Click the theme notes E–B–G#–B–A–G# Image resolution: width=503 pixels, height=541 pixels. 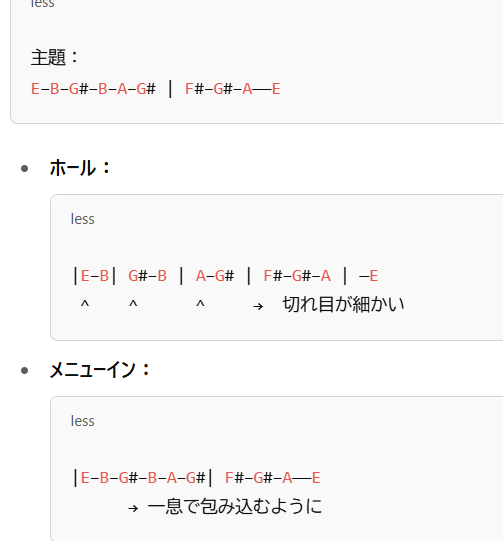click(x=93, y=89)
